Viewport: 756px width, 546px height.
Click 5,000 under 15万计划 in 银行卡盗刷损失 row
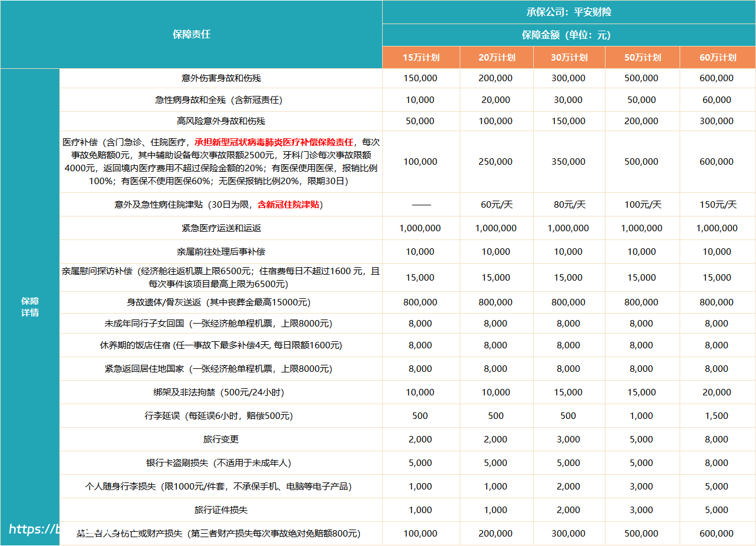(x=420, y=462)
